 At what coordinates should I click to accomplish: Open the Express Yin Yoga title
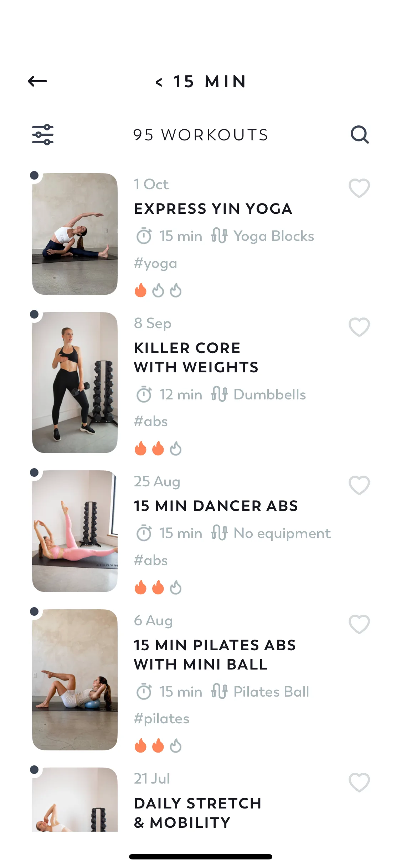click(x=213, y=209)
